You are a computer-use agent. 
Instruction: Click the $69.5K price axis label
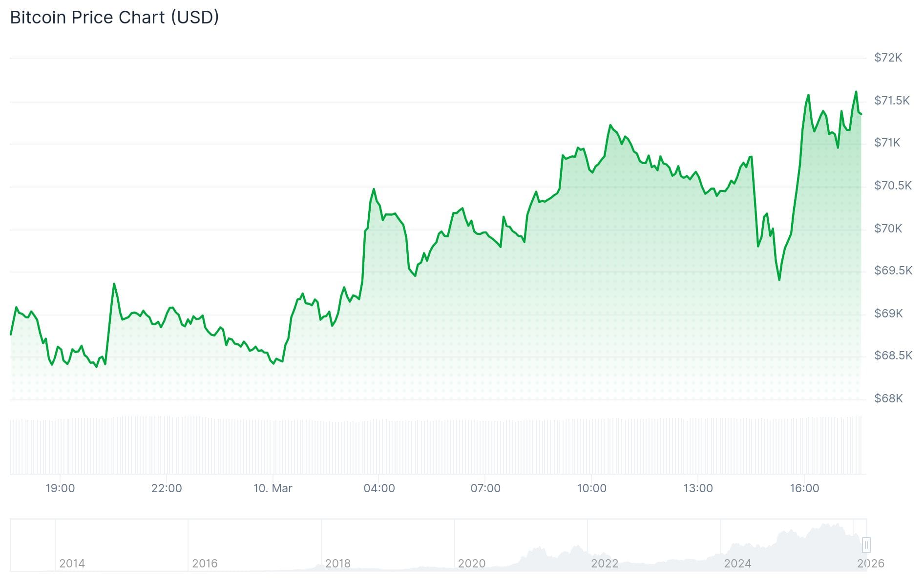(x=893, y=271)
